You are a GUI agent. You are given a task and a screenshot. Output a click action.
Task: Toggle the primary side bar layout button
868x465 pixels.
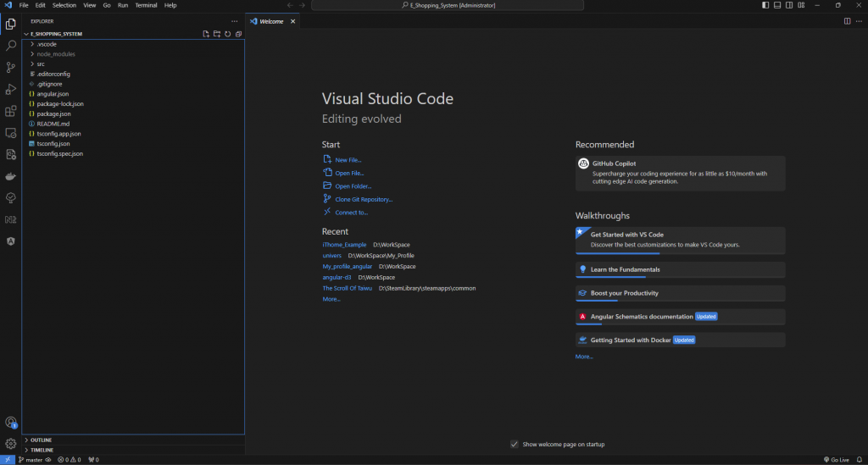coord(766,5)
